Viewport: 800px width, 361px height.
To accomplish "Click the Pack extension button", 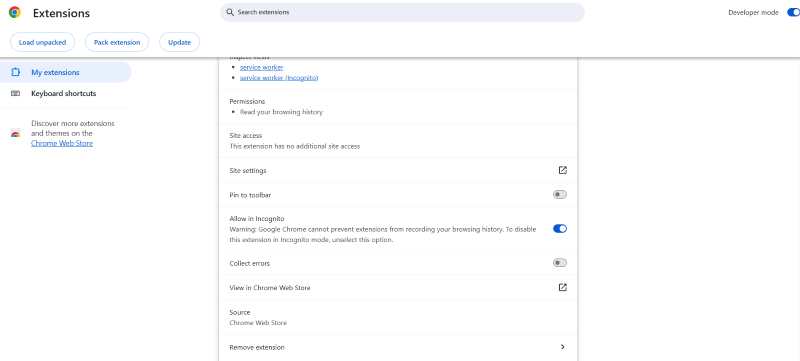I will (117, 42).
